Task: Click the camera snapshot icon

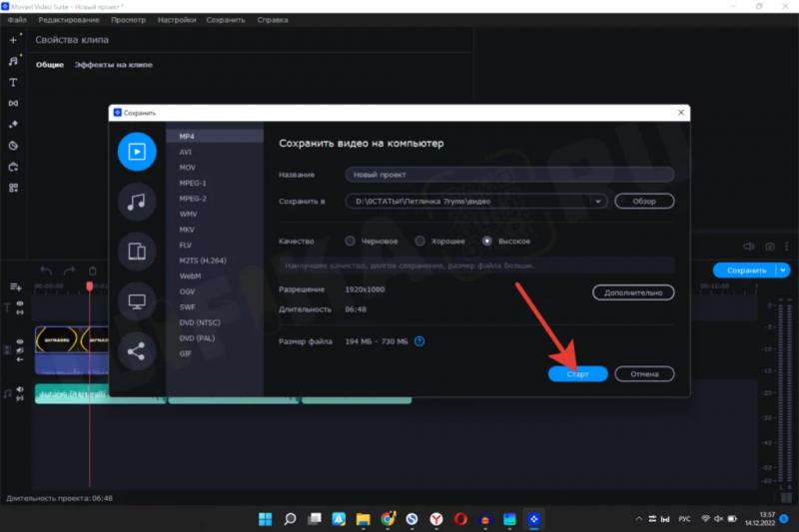Action: point(770,247)
